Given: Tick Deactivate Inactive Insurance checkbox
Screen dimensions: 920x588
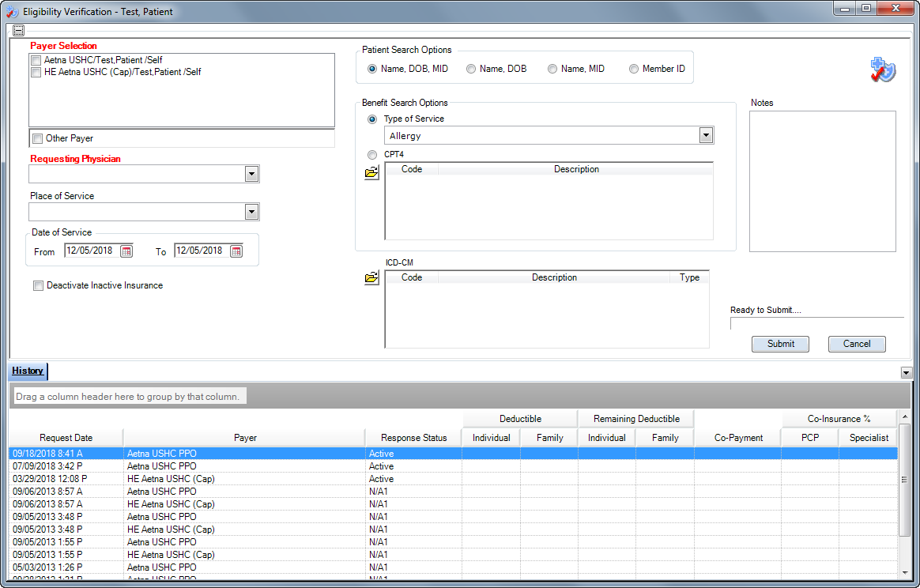Looking at the screenshot, I should pyautogui.click(x=38, y=286).
